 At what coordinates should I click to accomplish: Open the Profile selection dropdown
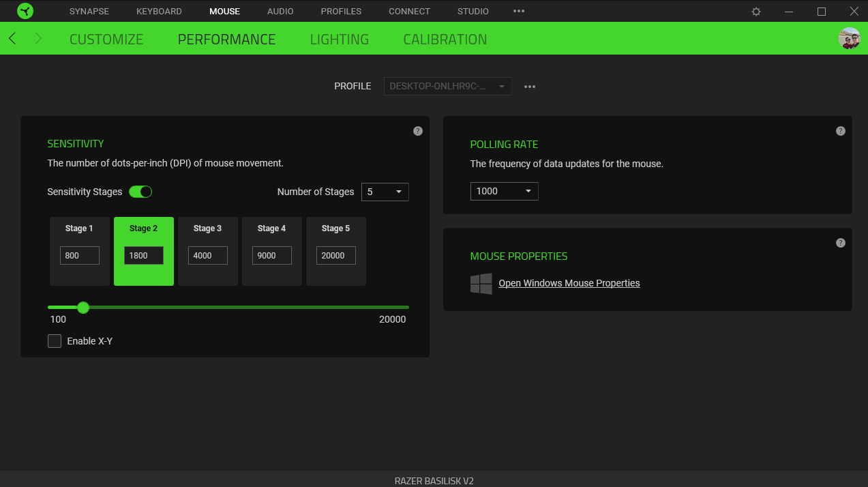click(x=447, y=87)
